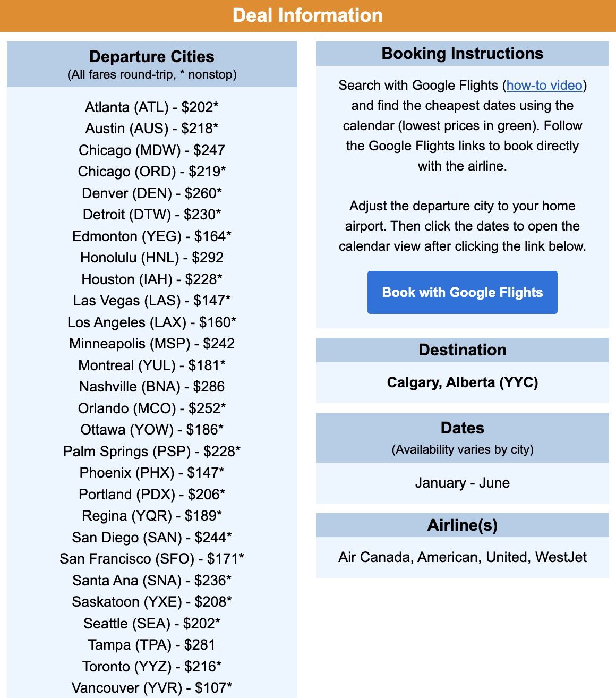616x698 pixels.
Task: Select the Vancouver (YVR) $107 fare
Action: [152, 688]
